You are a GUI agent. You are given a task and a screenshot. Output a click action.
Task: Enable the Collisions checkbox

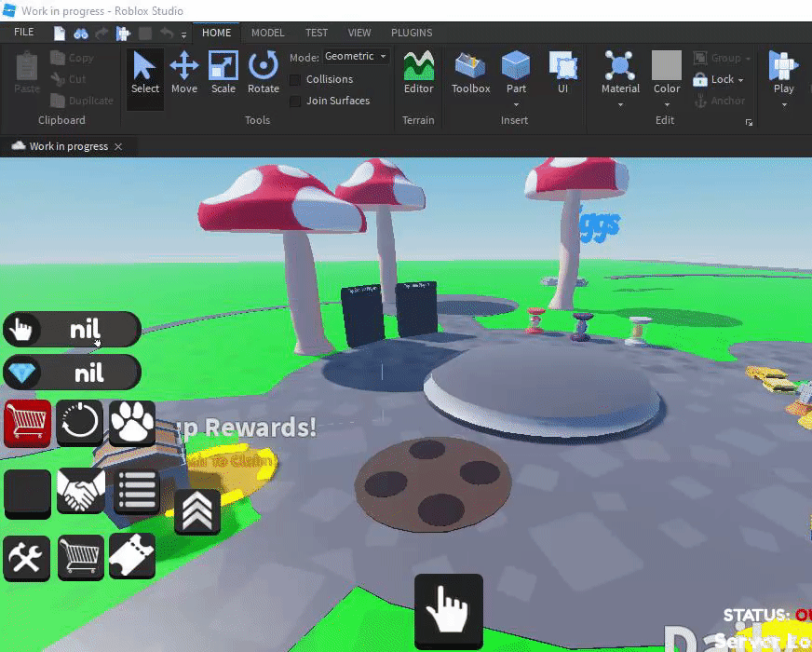[295, 80]
